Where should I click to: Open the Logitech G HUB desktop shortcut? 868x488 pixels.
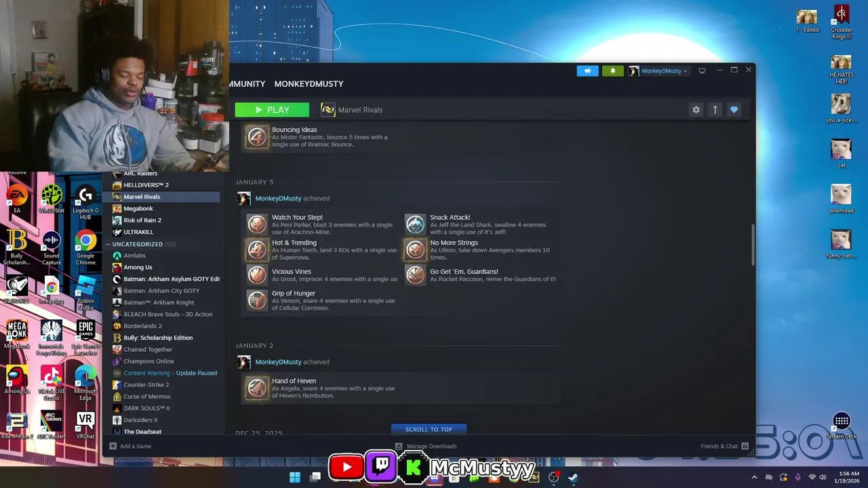[85, 202]
